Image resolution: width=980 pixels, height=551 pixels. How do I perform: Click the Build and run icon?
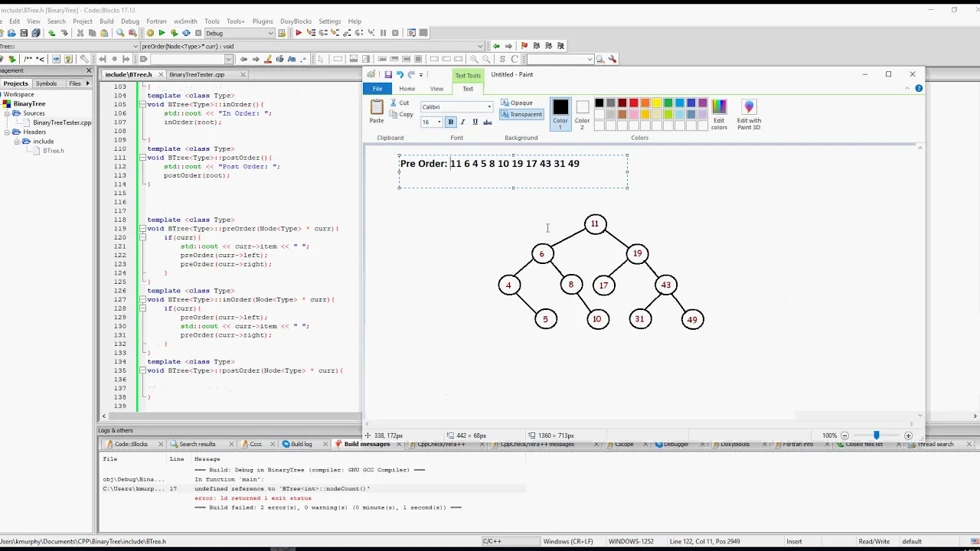(x=174, y=33)
